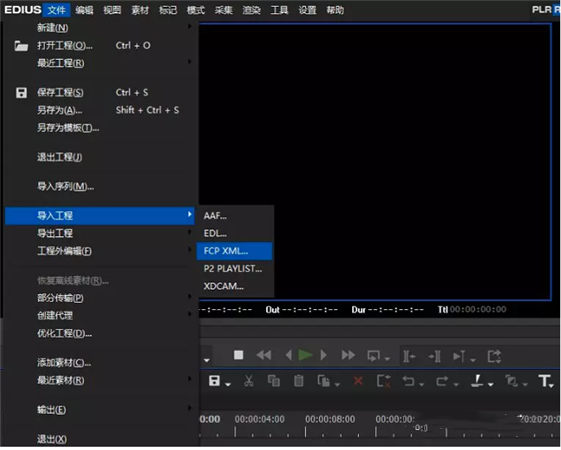This screenshot has height=450, width=561.
Task: Select 工程外编辑(F) menu item
Action: [100, 251]
